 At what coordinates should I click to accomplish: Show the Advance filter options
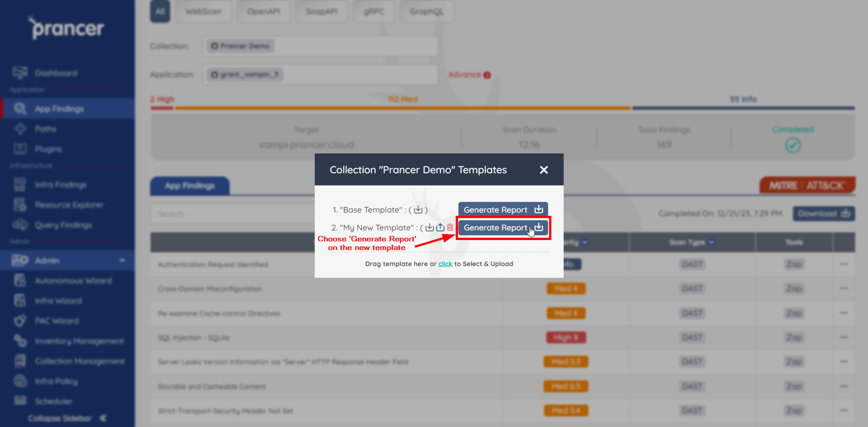469,75
